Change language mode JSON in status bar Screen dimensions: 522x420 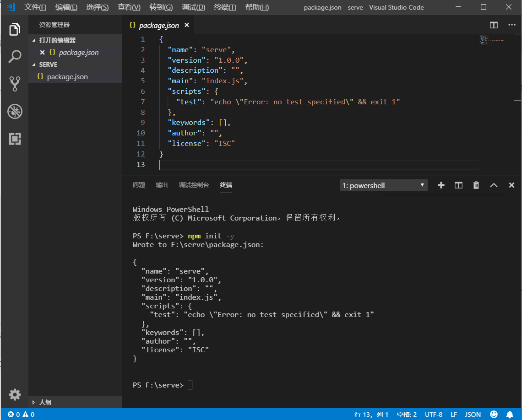473,415
